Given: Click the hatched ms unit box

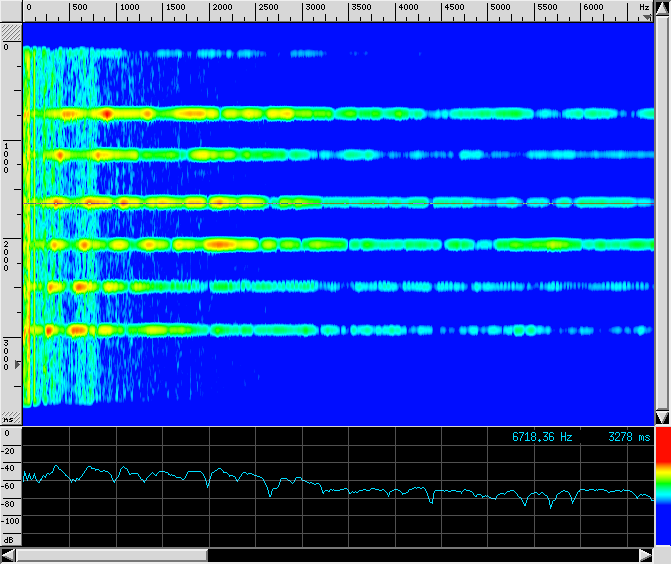Looking at the screenshot, I should 10,417.
